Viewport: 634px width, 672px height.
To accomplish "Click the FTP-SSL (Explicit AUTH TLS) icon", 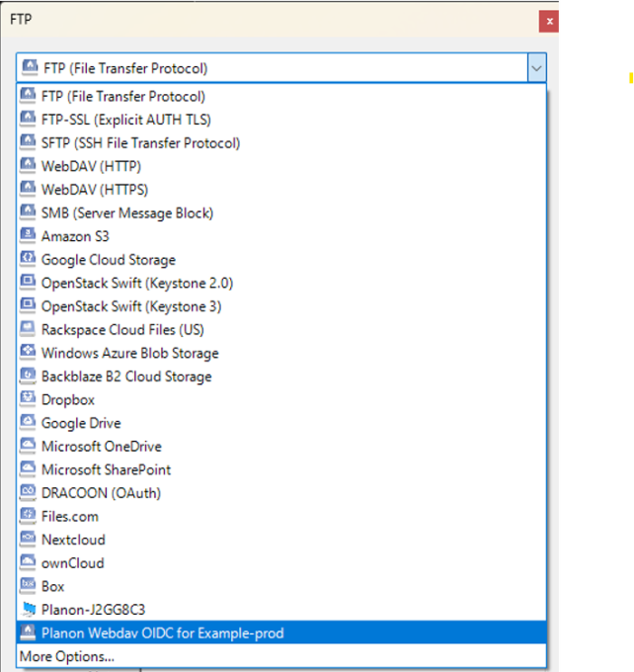I will click(28, 119).
